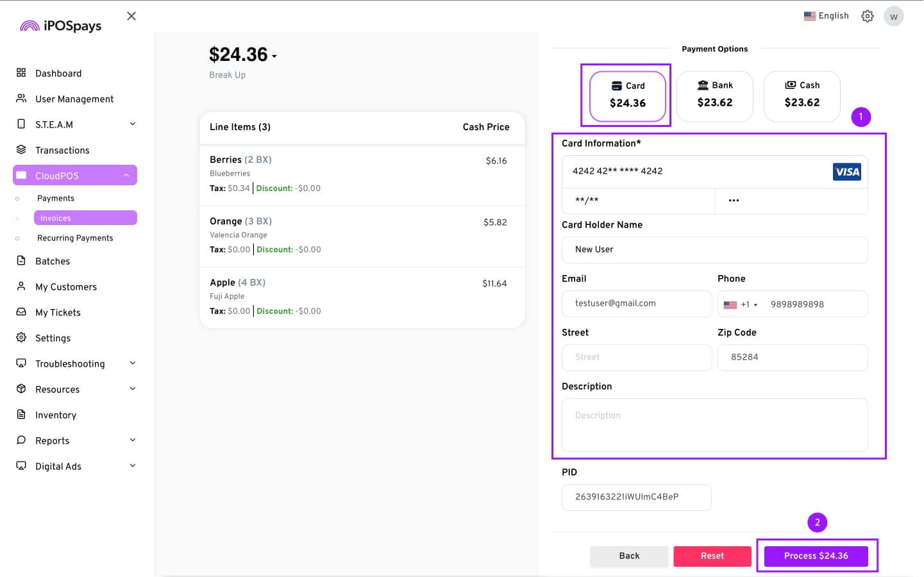
Task: Click the Dashboard grid icon in sidebar
Action: 21,73
